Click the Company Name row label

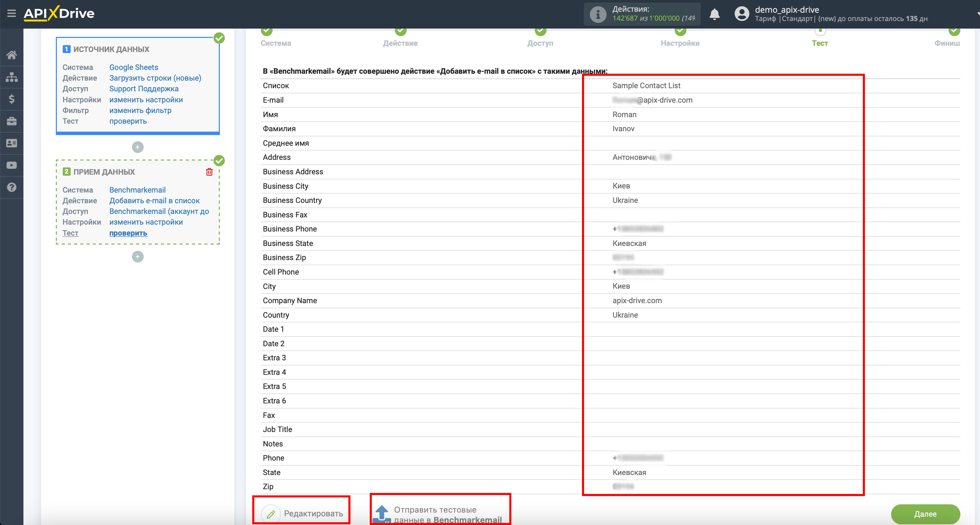point(289,300)
